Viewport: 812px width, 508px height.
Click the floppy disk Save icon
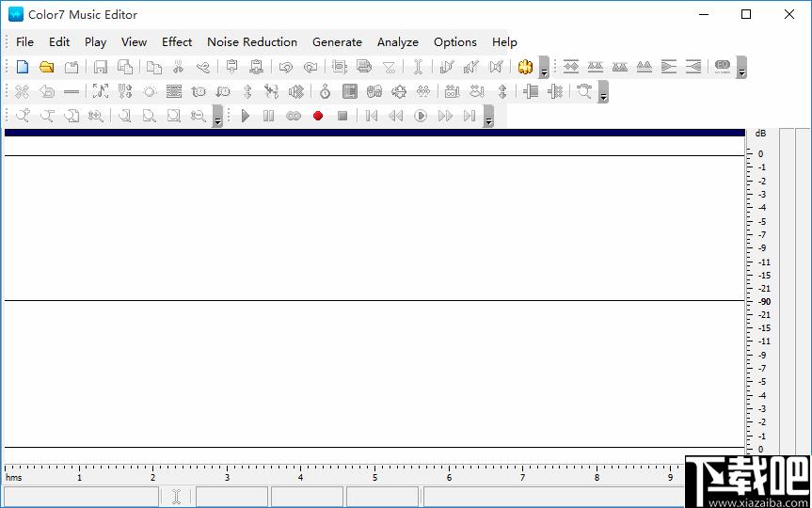coord(101,67)
